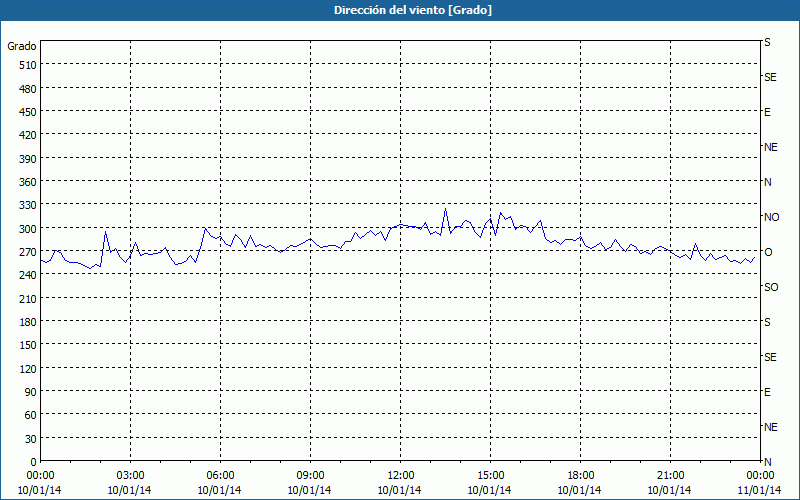Screen dimensions: 800x500
Task: Select the 00:00 label above 11/01/14
Action: [760, 476]
